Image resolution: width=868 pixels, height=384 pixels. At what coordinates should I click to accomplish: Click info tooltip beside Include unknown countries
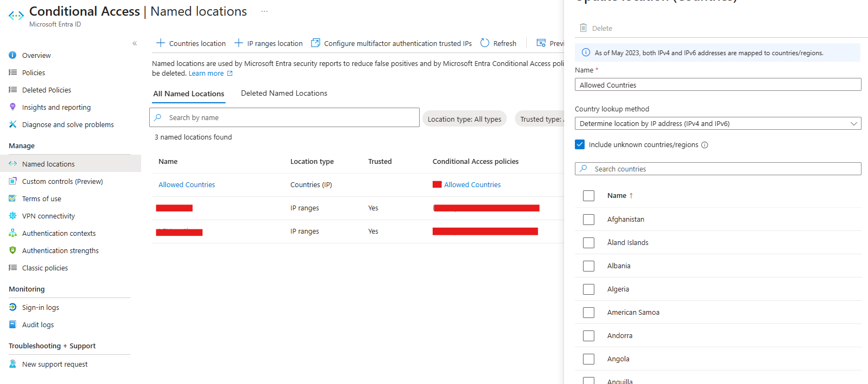click(x=705, y=145)
